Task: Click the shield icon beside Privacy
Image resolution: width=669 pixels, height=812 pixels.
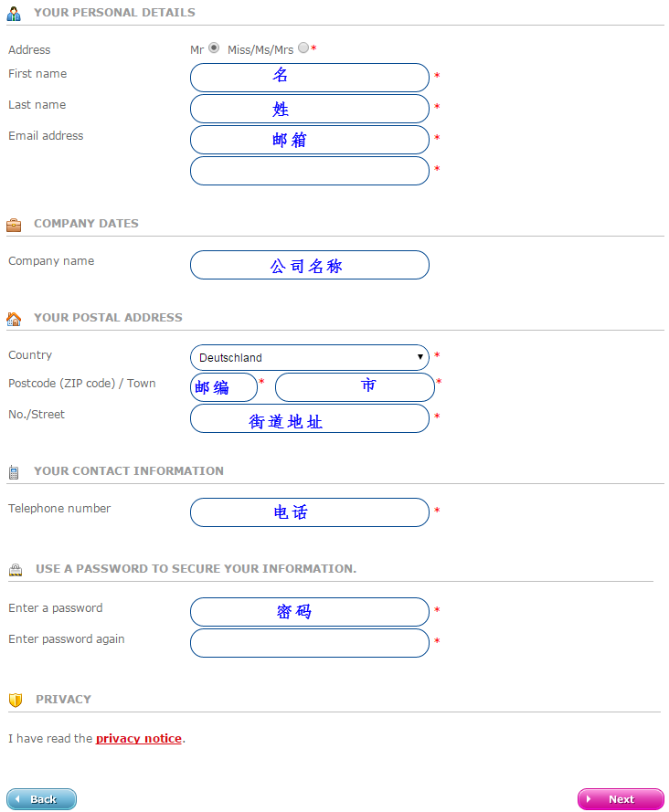Action: tap(16, 701)
